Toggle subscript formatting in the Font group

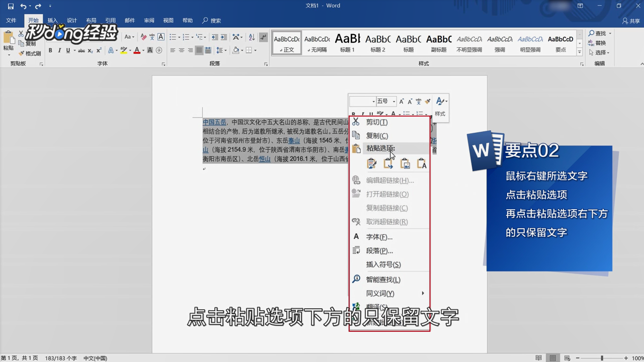(x=90, y=50)
